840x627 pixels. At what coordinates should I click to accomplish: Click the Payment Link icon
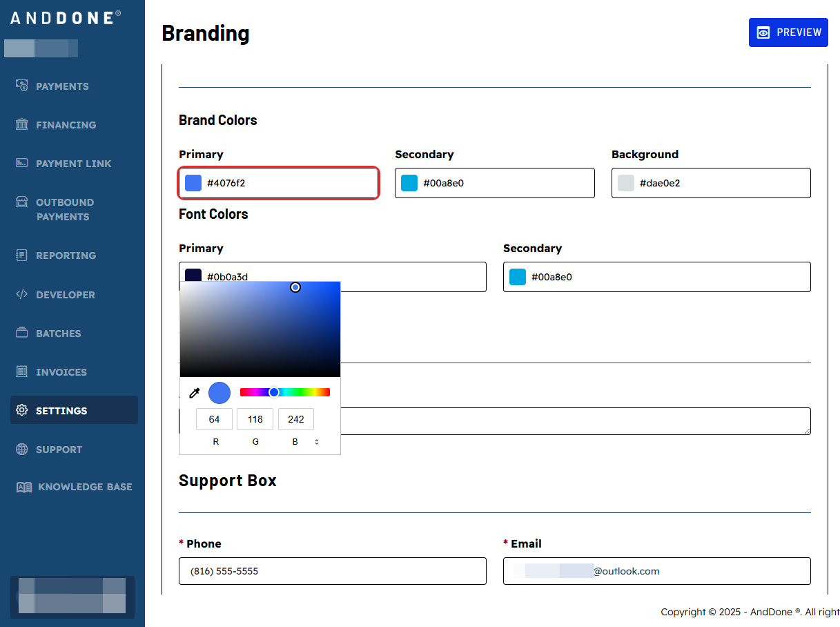20,163
